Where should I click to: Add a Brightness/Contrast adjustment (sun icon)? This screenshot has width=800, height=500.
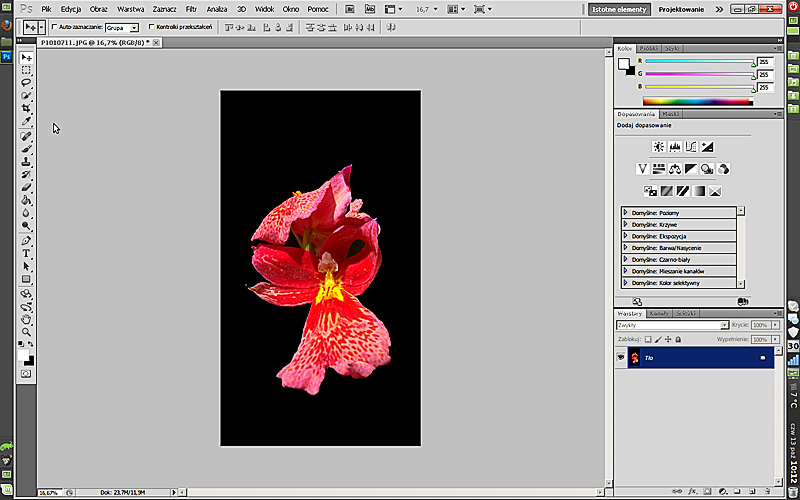[x=659, y=147]
